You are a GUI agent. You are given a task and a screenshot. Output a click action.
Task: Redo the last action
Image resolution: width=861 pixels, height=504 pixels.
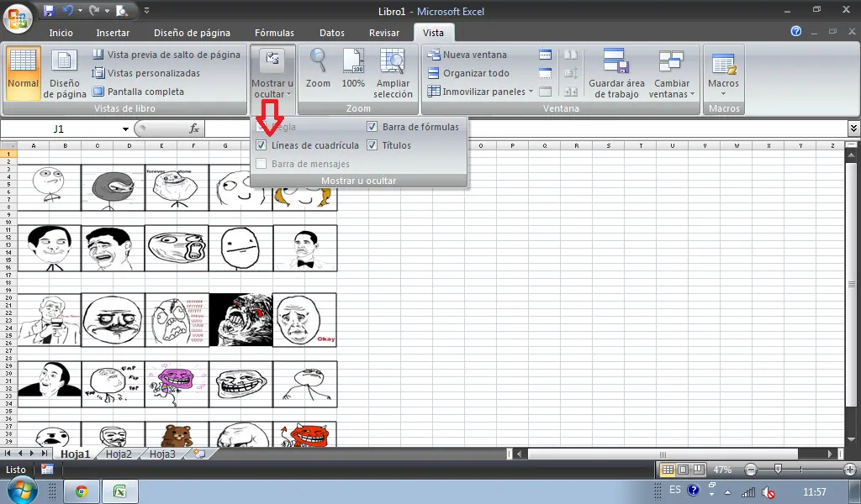tap(94, 10)
